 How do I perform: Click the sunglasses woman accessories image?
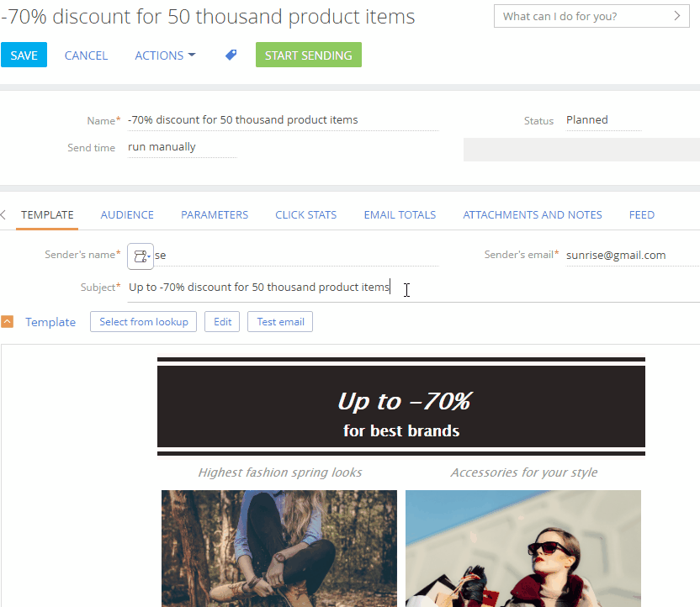tap(523, 549)
